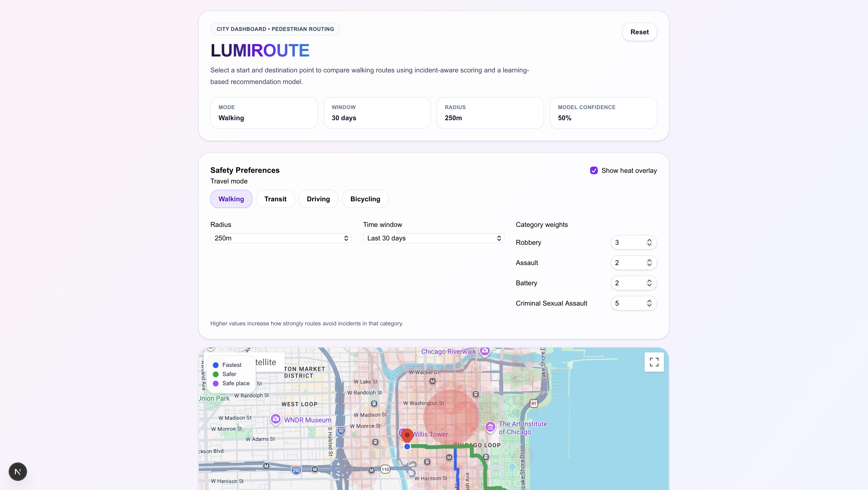The width and height of the screenshot is (868, 490).
Task: Click the WNDR Museum map icon
Action: click(x=276, y=419)
